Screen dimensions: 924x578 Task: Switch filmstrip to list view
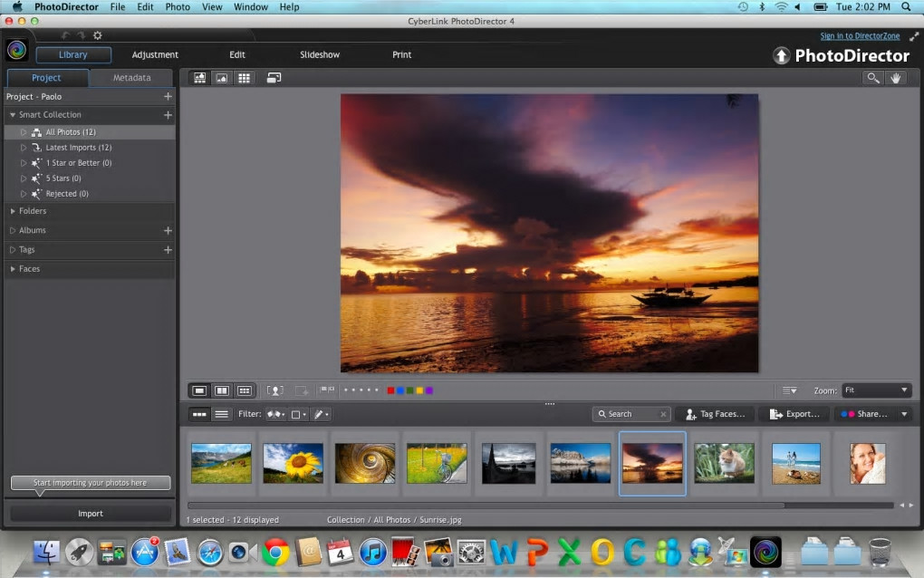click(x=221, y=414)
